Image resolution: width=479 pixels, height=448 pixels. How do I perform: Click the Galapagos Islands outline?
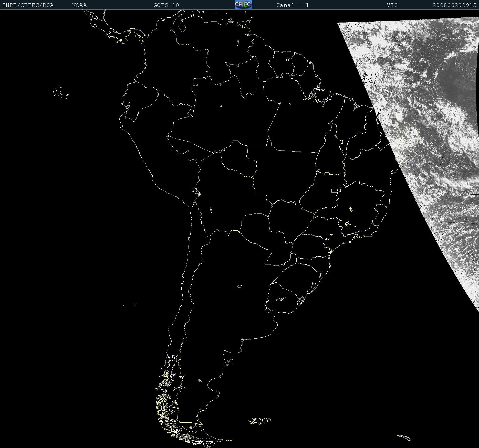tap(61, 92)
